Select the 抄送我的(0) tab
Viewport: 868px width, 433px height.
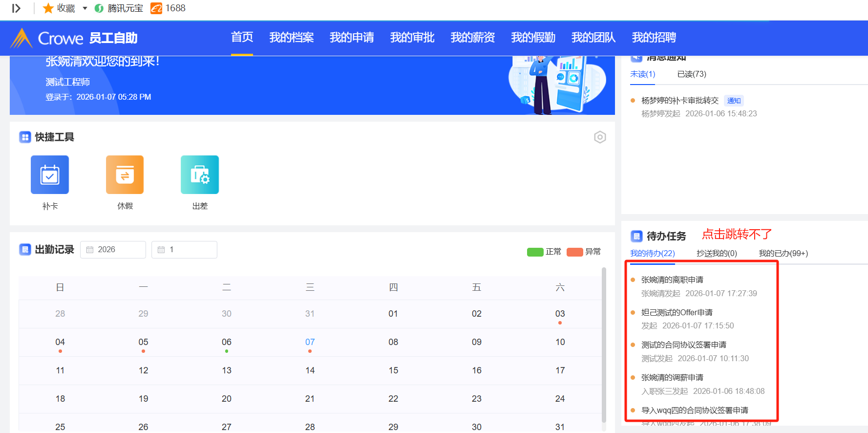click(717, 253)
